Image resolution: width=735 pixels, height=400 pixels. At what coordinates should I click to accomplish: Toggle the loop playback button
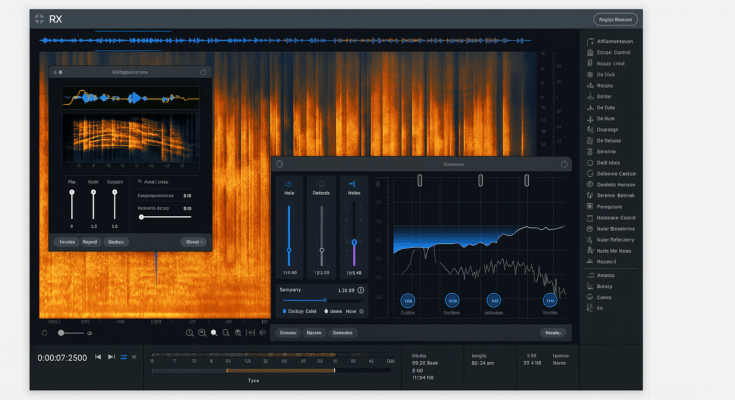click(124, 357)
